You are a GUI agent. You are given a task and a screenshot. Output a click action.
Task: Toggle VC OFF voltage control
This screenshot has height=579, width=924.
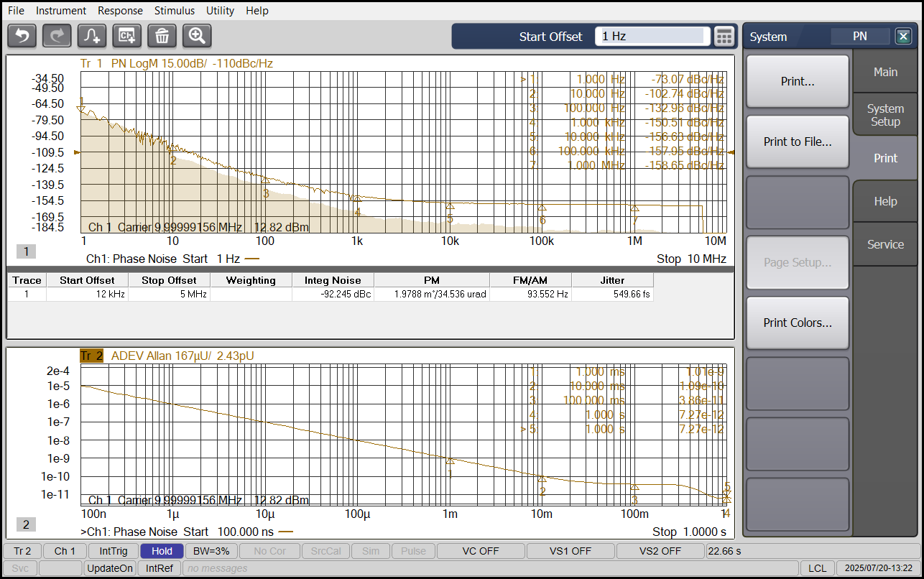480,551
